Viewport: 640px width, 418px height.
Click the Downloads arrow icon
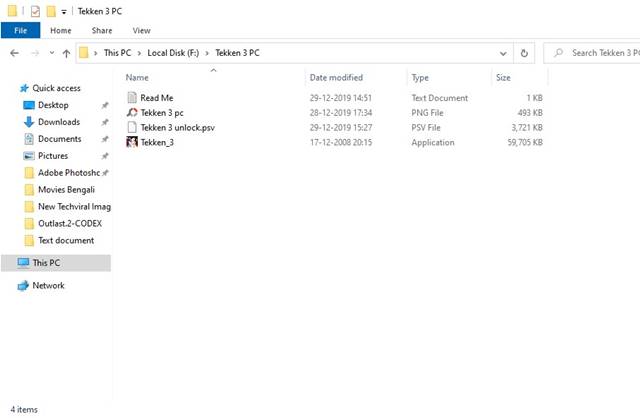pos(29,122)
